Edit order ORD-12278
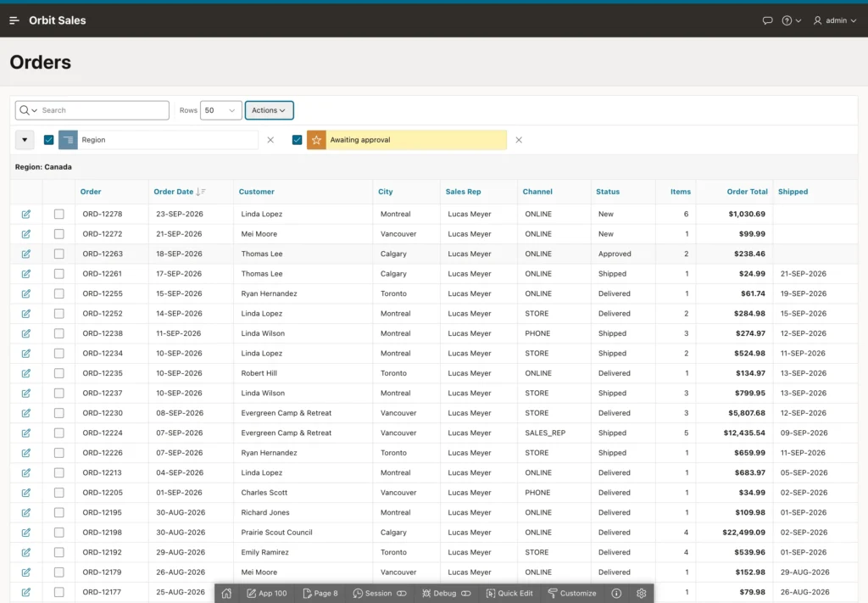The height and width of the screenshot is (603, 868). click(x=26, y=215)
